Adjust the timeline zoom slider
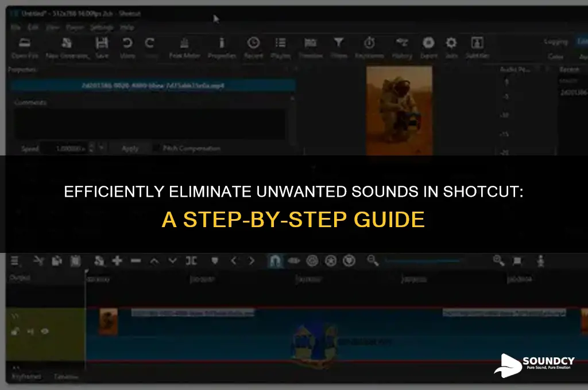 (423, 261)
